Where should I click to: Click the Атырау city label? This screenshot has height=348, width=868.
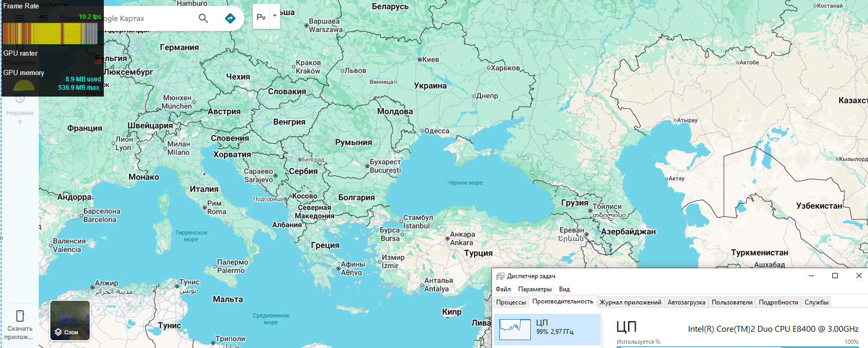click(x=687, y=120)
